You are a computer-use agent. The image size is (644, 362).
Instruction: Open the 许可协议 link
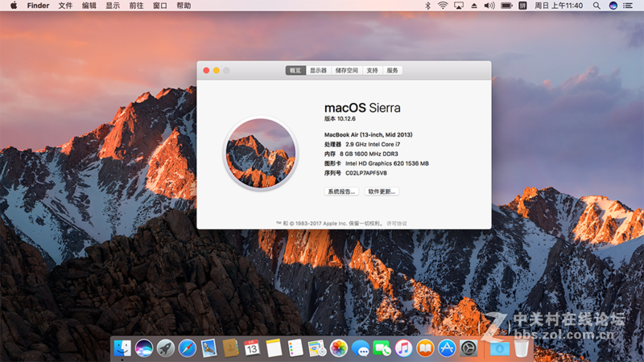(397, 224)
